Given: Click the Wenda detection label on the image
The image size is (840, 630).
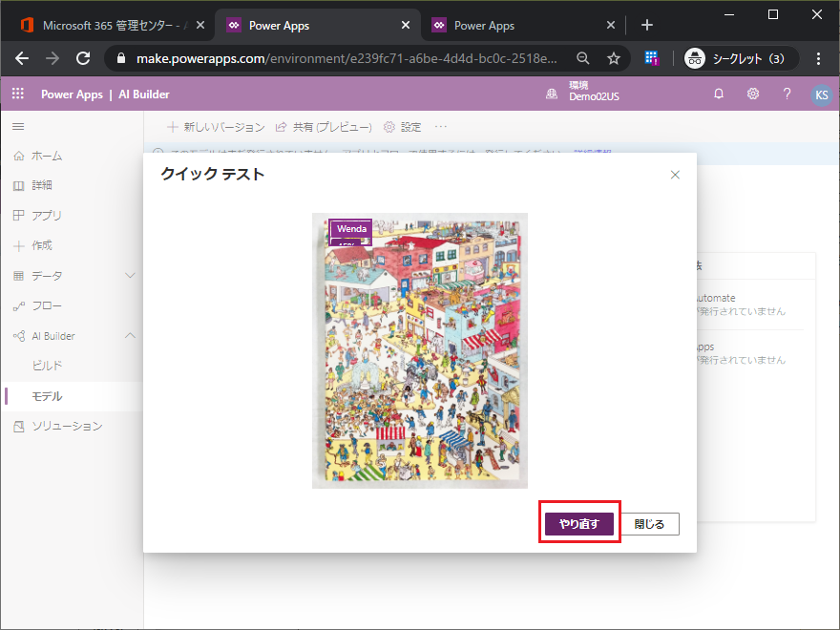Looking at the screenshot, I should pyautogui.click(x=351, y=229).
